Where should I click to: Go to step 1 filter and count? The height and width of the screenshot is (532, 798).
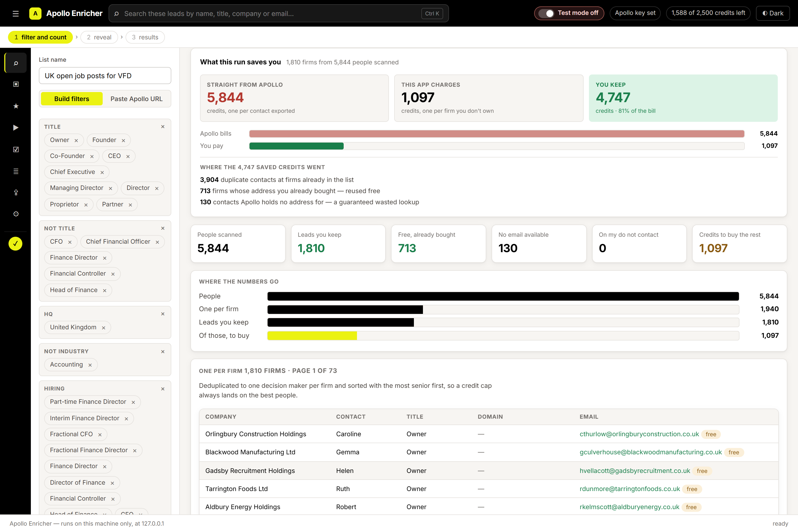click(x=40, y=37)
